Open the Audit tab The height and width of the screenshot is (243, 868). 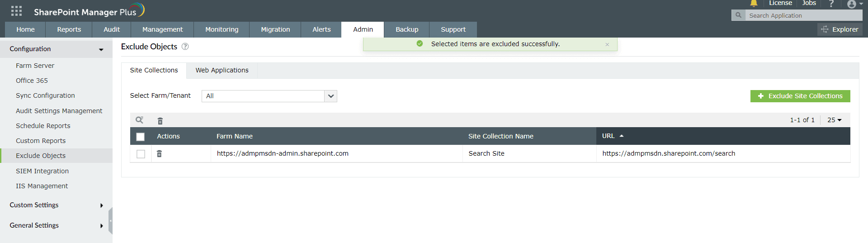pos(112,29)
